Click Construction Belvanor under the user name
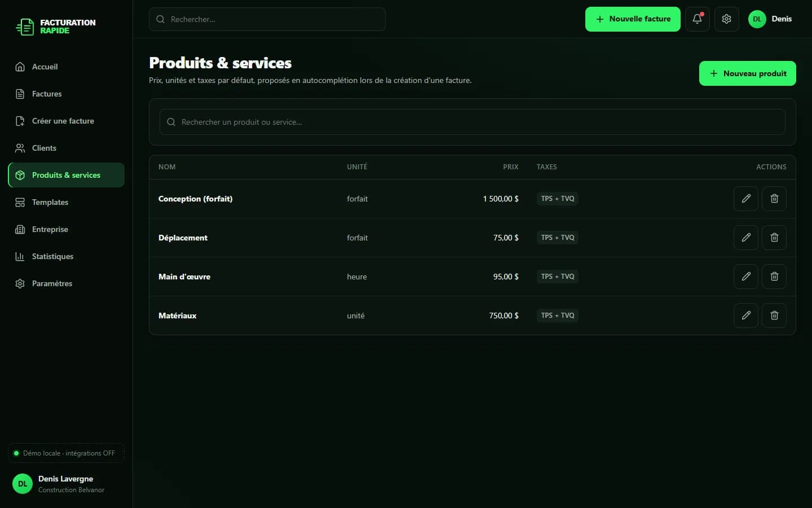This screenshot has width=812, height=508. tap(71, 490)
